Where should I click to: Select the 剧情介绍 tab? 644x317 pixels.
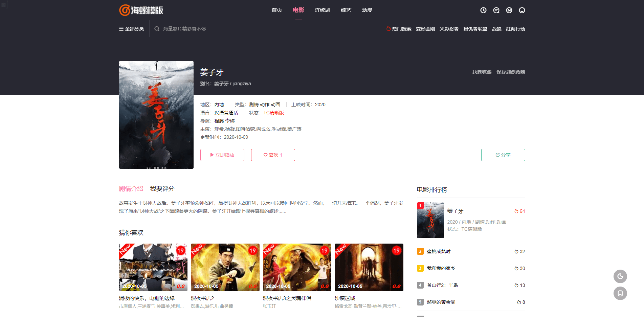131,189
